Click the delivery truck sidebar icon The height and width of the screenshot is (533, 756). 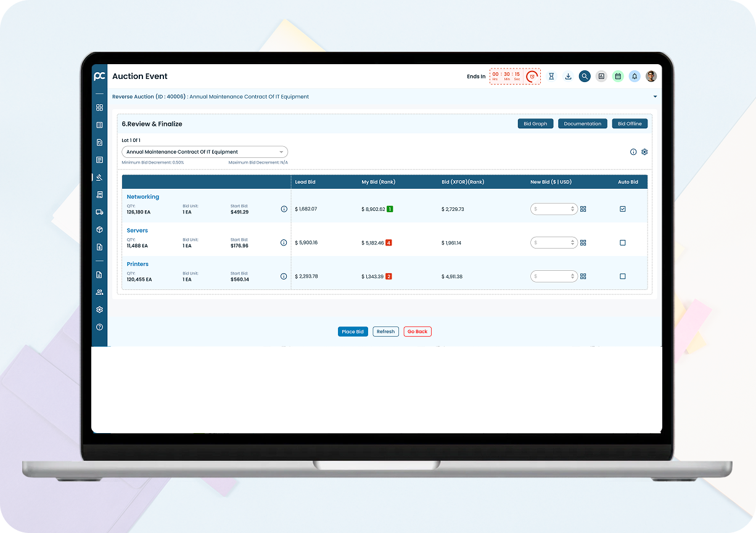(99, 212)
